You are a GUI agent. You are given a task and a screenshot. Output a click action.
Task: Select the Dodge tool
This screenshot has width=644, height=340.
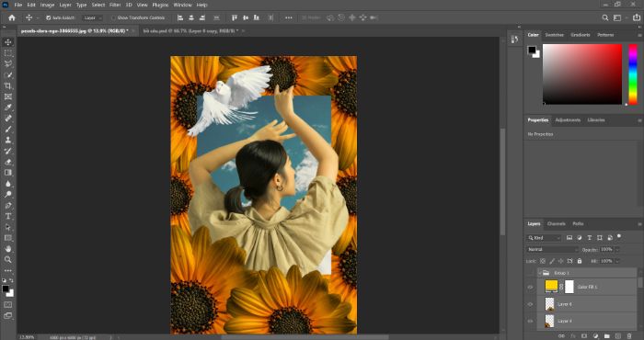tap(7, 195)
